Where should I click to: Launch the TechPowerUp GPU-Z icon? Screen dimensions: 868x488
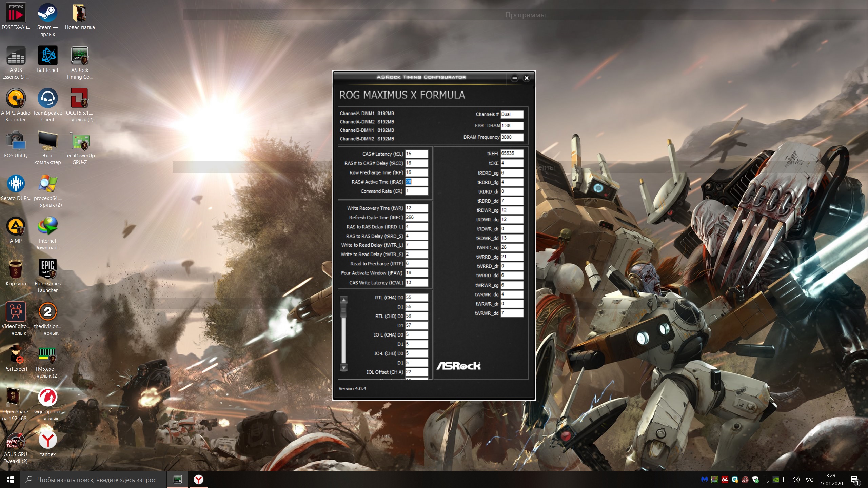point(80,142)
